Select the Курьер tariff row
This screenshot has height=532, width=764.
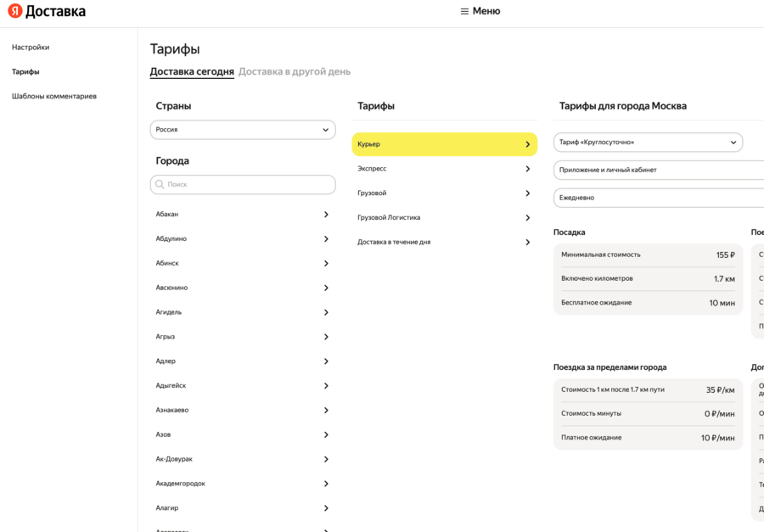point(444,144)
